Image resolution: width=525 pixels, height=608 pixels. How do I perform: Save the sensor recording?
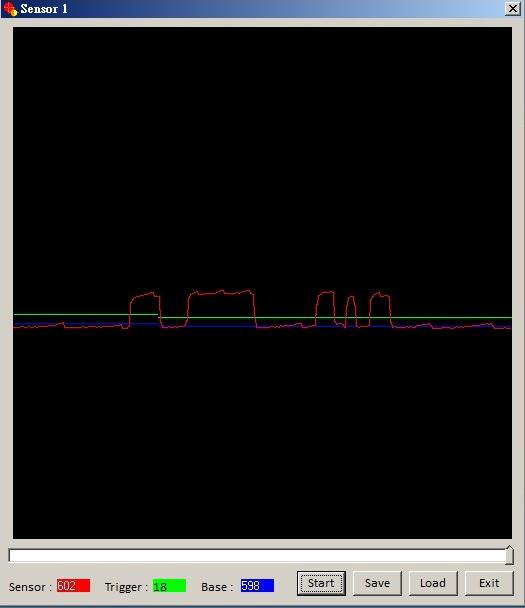377,583
